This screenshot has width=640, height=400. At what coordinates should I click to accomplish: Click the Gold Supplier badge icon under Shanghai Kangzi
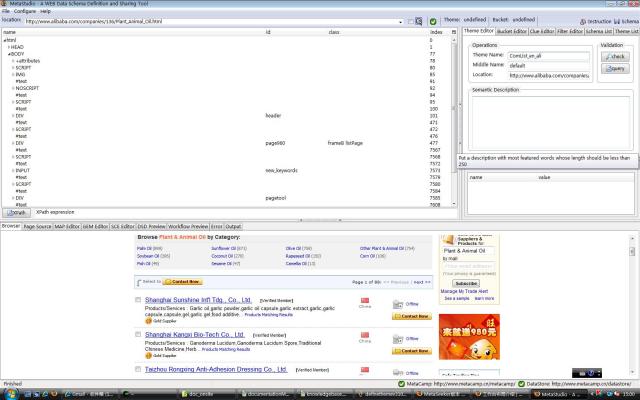pos(148,356)
